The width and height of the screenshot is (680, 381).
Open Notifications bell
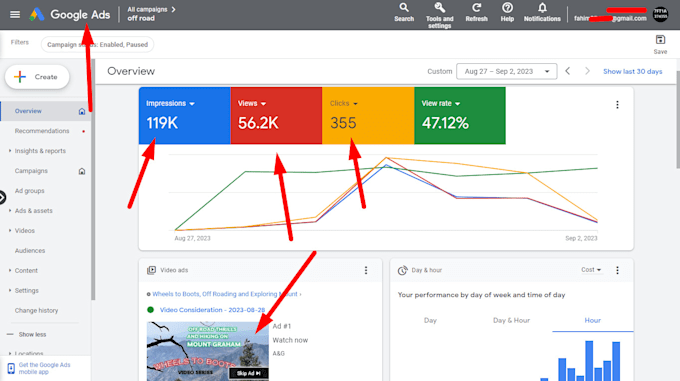pos(542,13)
